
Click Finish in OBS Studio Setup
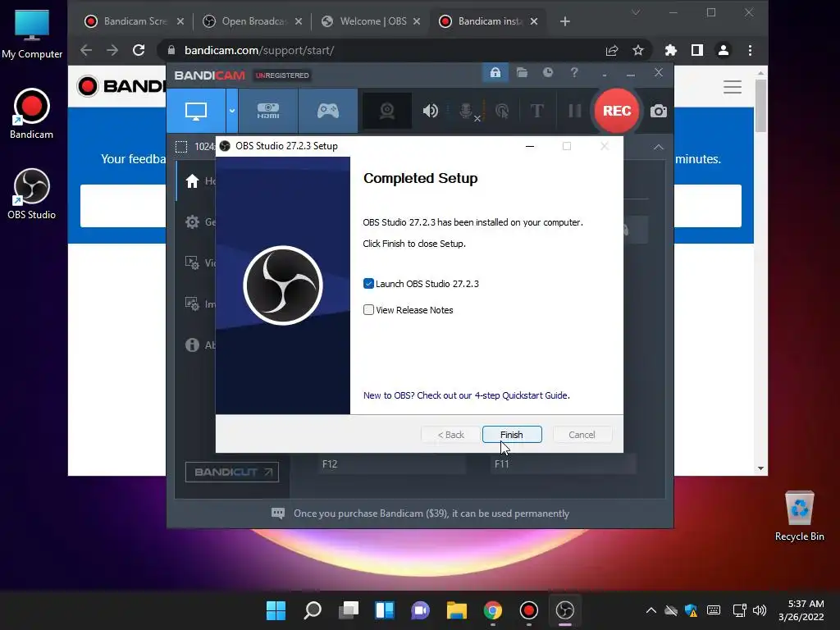[x=512, y=435]
